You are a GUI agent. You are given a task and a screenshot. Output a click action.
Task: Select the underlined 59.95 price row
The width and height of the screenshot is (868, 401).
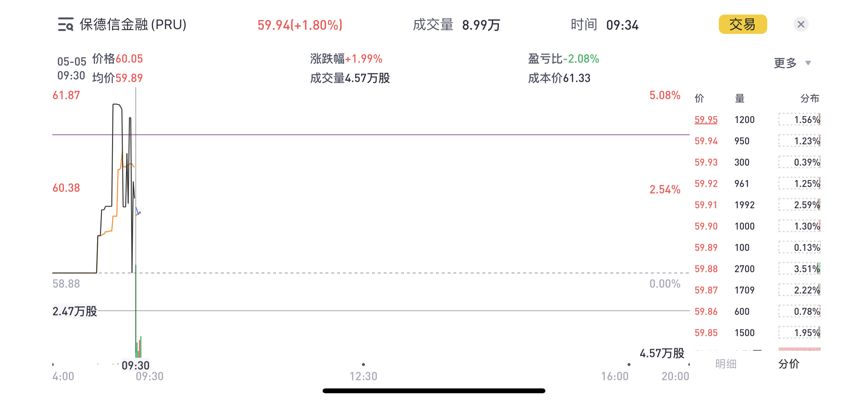coord(706,120)
